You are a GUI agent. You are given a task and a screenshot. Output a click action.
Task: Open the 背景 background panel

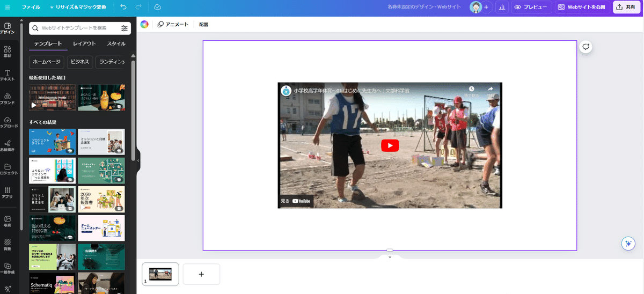pos(8,245)
